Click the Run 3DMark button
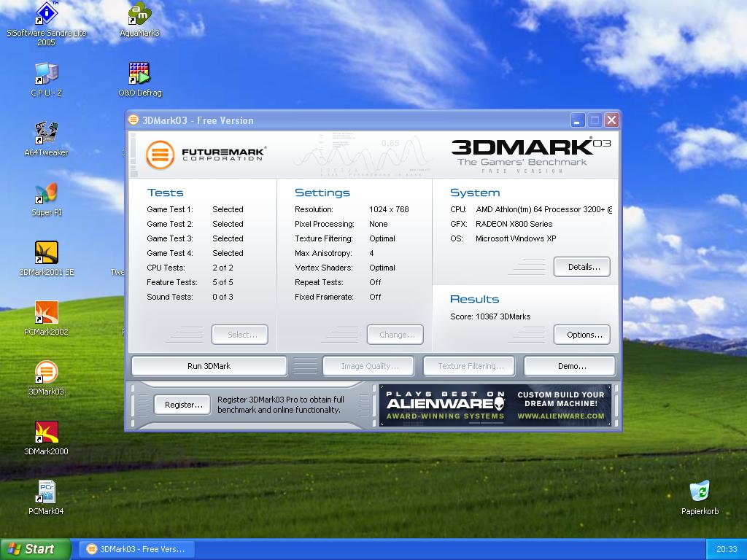747x560 pixels. click(209, 366)
